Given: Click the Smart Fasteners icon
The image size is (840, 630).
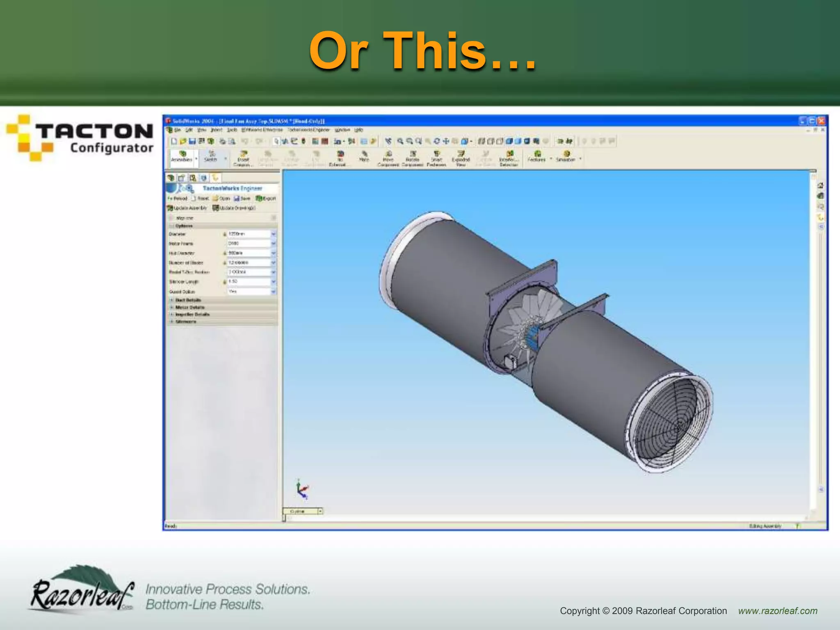Looking at the screenshot, I should pos(436,155).
